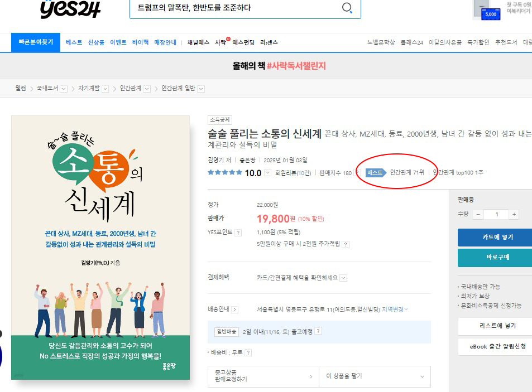Open publisher 좋은땅 link

247,160
